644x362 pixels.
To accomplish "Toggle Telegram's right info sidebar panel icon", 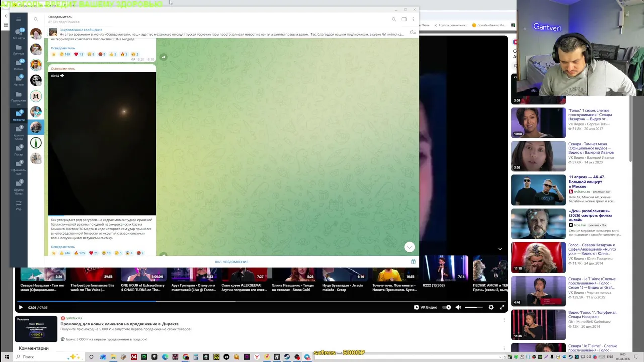I will (x=404, y=19).
